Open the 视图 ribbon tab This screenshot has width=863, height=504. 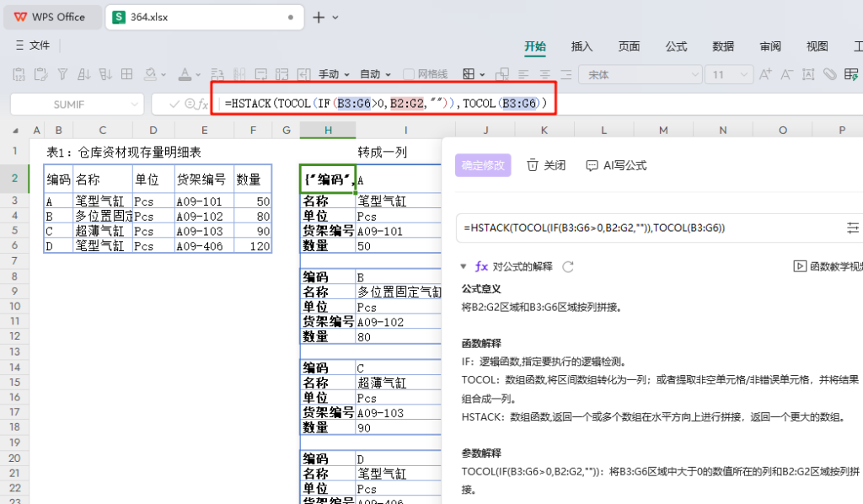817,46
